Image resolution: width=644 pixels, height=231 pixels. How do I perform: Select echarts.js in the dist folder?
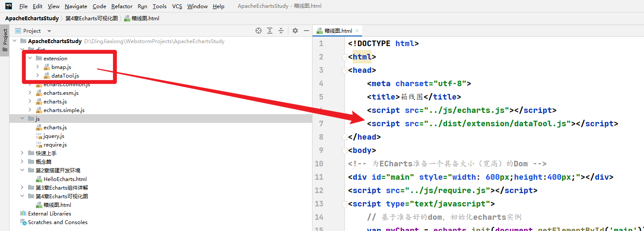(55, 102)
